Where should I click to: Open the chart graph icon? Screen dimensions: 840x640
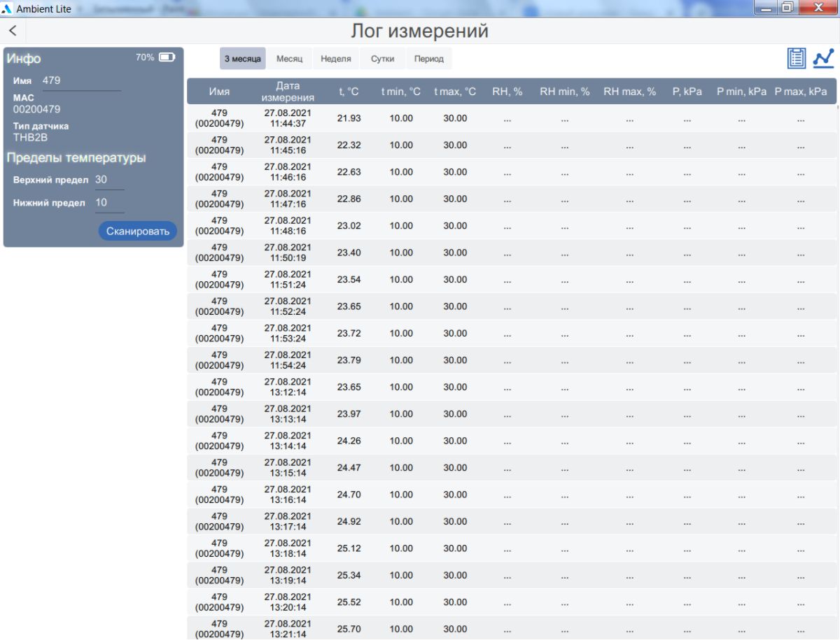(x=823, y=58)
